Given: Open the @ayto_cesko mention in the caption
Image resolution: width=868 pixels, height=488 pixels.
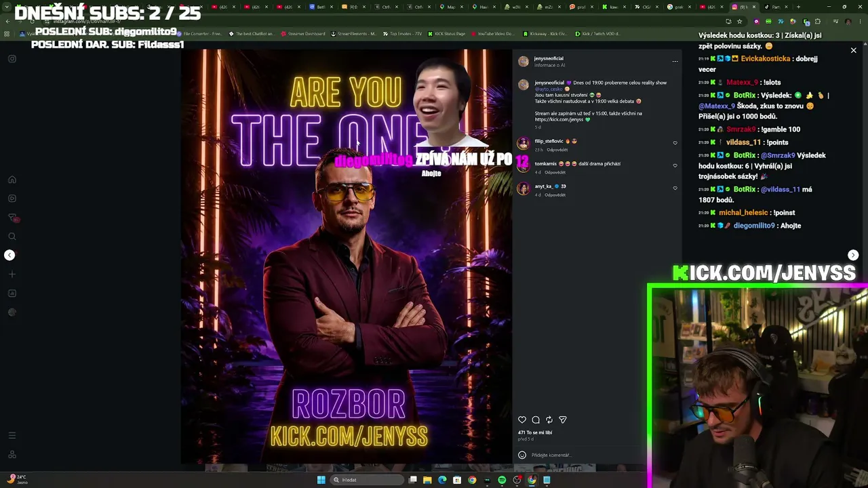Looking at the screenshot, I should [549, 89].
